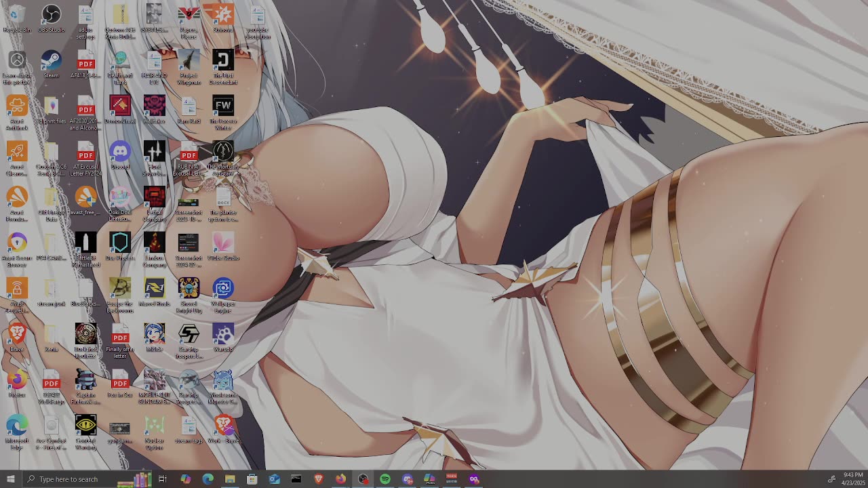
Task: Select the stream tags text file
Action: pyautogui.click(x=189, y=429)
